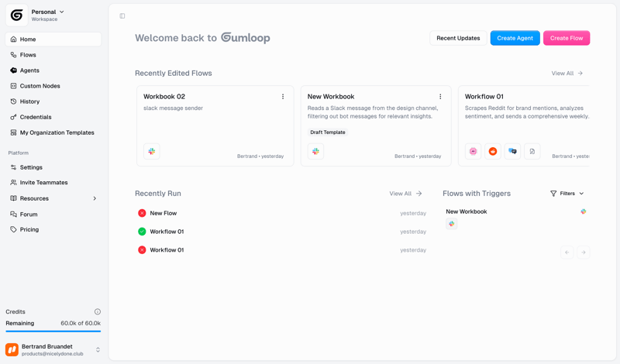Open Agents in the sidebar
The height and width of the screenshot is (364, 620).
pos(53,70)
